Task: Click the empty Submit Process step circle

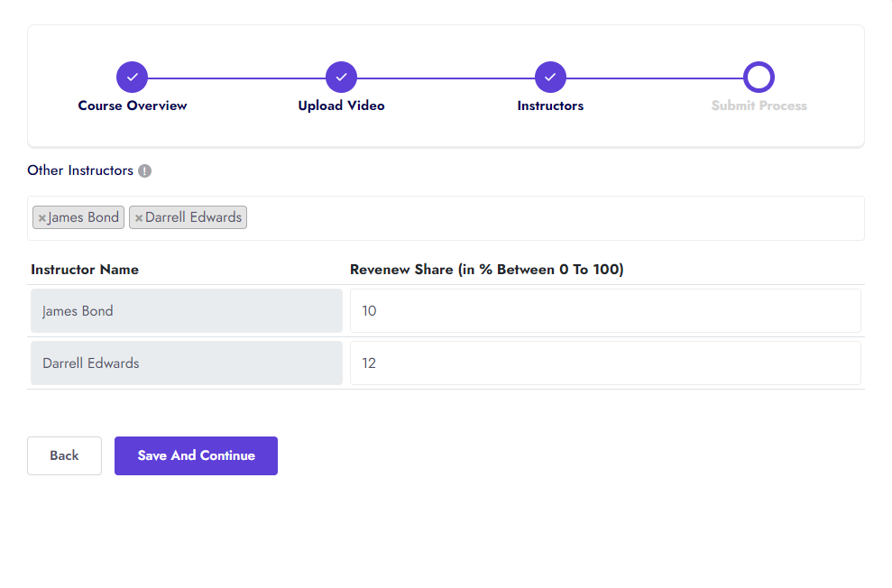Action: click(759, 78)
